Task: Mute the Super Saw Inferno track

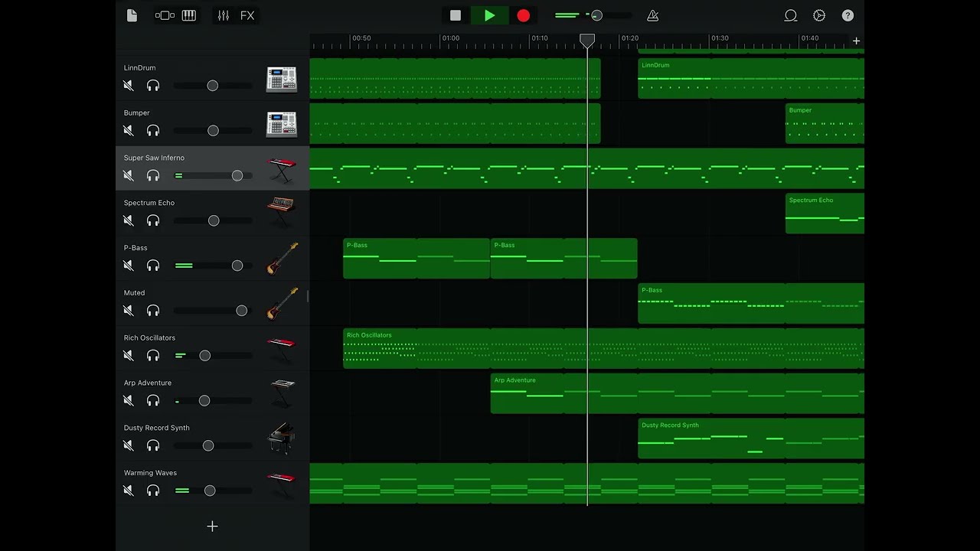Action: tap(129, 176)
